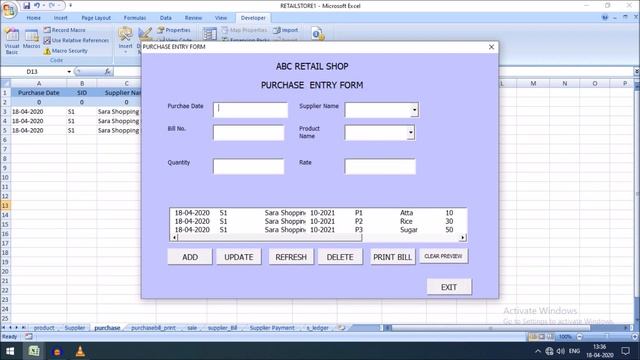
Task: Open the Document Panel icon
Action: tap(318, 34)
